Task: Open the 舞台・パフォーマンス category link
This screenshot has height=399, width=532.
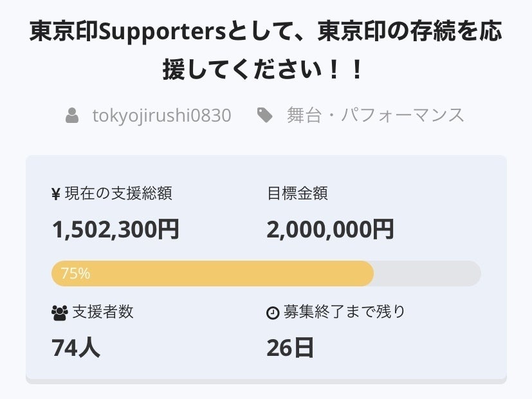Action: point(376,116)
